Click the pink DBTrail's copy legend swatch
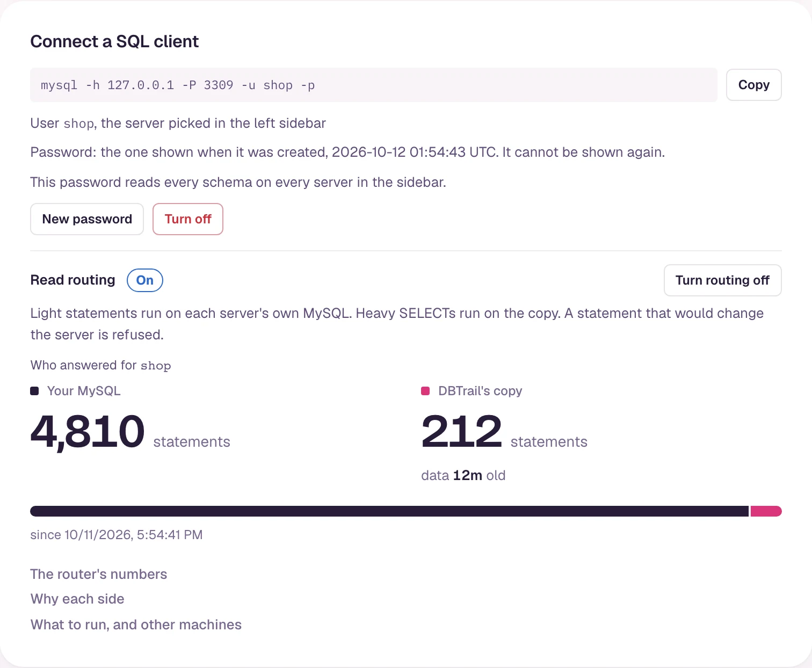 425,391
